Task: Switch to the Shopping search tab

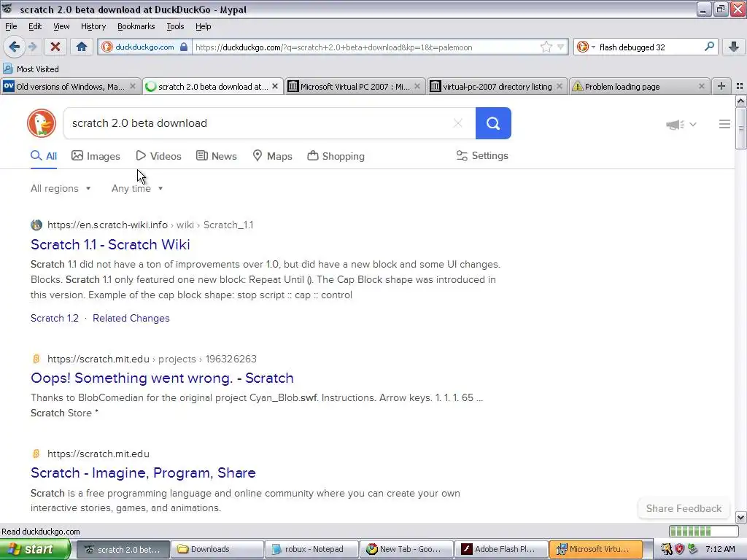Action: coord(336,156)
